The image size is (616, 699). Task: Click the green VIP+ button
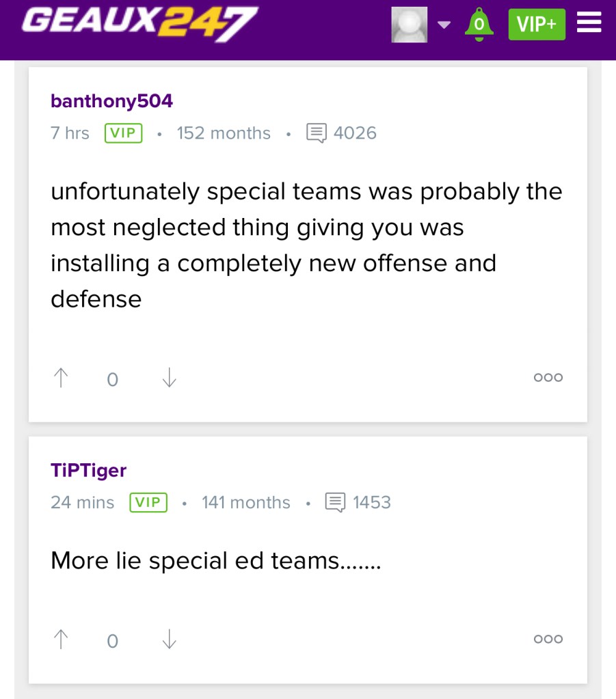click(x=537, y=25)
